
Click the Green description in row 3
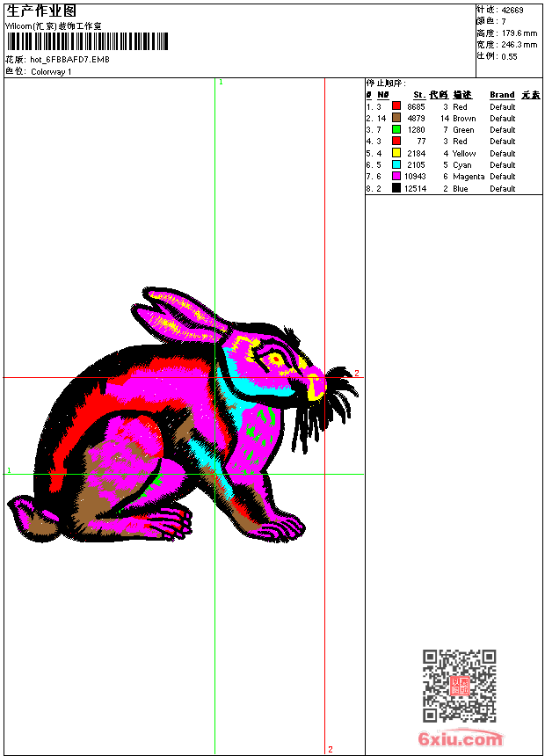coord(463,130)
